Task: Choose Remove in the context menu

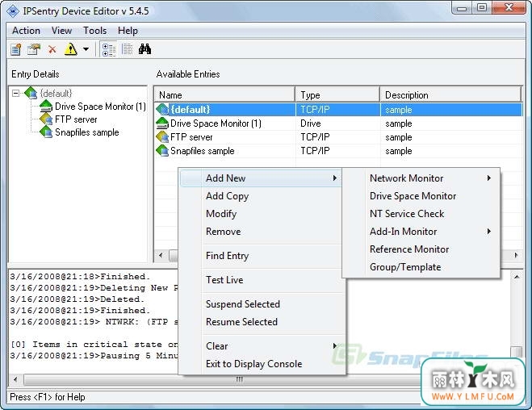Action: 261,232
